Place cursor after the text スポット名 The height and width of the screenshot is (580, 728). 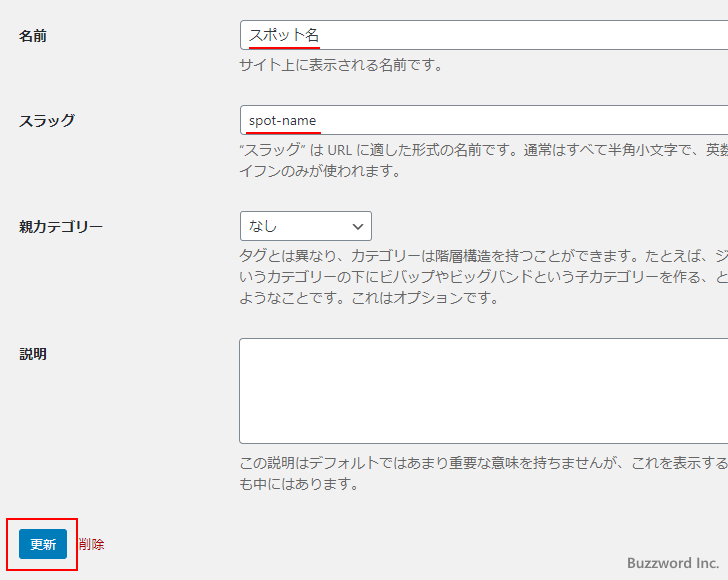[322, 35]
